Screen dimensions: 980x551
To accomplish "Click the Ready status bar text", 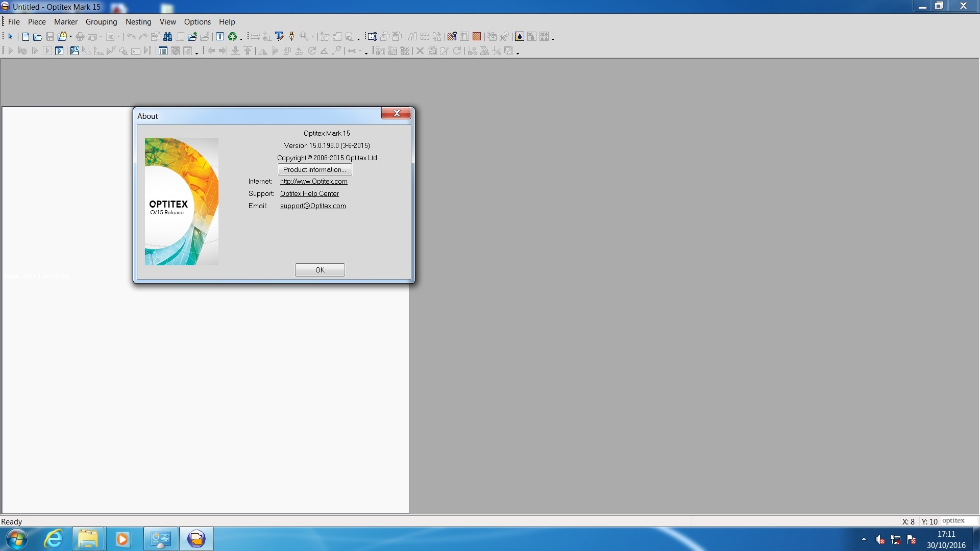I will click(x=12, y=521).
